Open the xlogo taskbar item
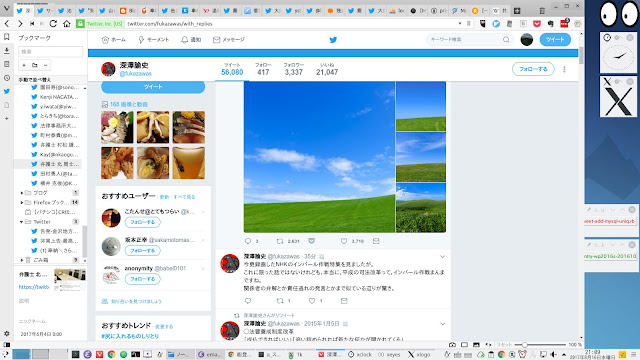 (x=419, y=355)
